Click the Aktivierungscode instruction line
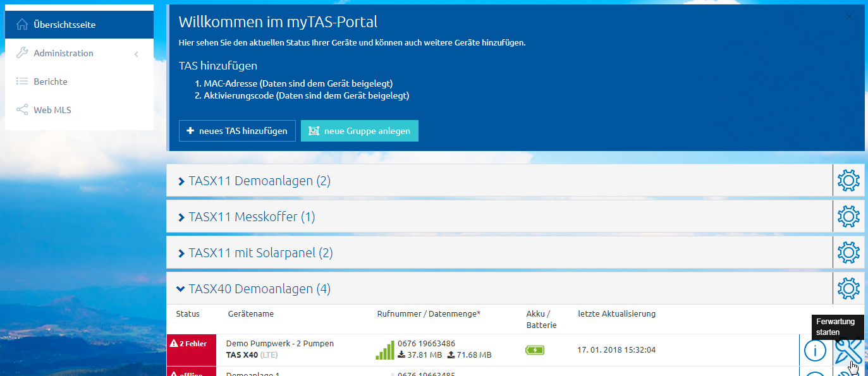This screenshot has width=868, height=376. coord(306,96)
